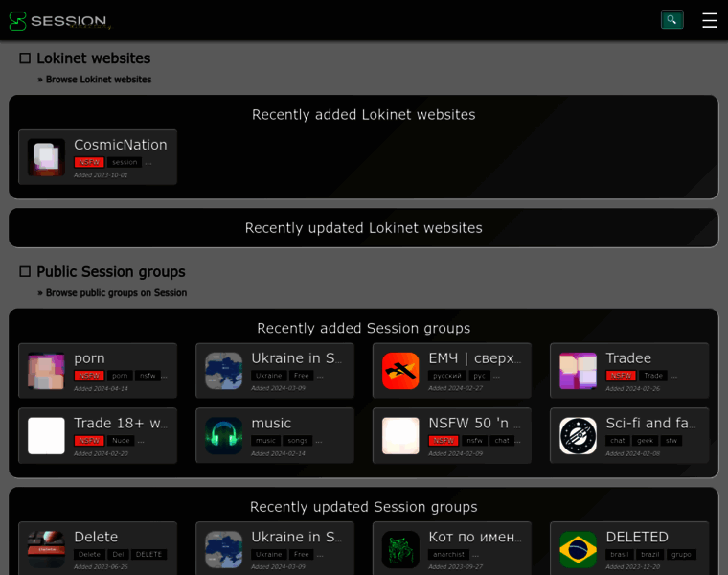This screenshot has width=728, height=575.
Task: Open the NSFW 50 'n ... group title
Action: pos(474,424)
